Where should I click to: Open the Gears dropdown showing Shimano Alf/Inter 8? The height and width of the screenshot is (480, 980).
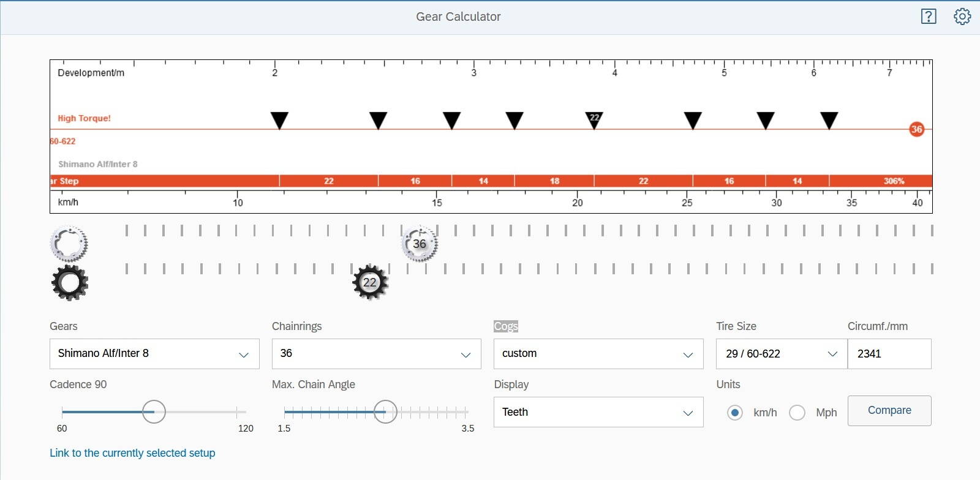coord(154,354)
